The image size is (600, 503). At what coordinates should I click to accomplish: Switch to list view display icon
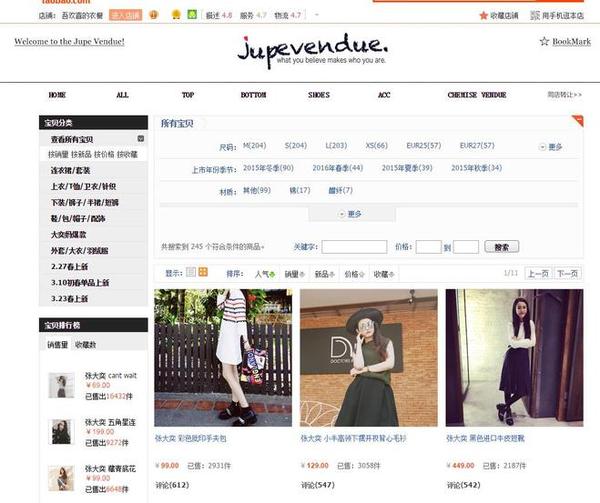point(191,272)
